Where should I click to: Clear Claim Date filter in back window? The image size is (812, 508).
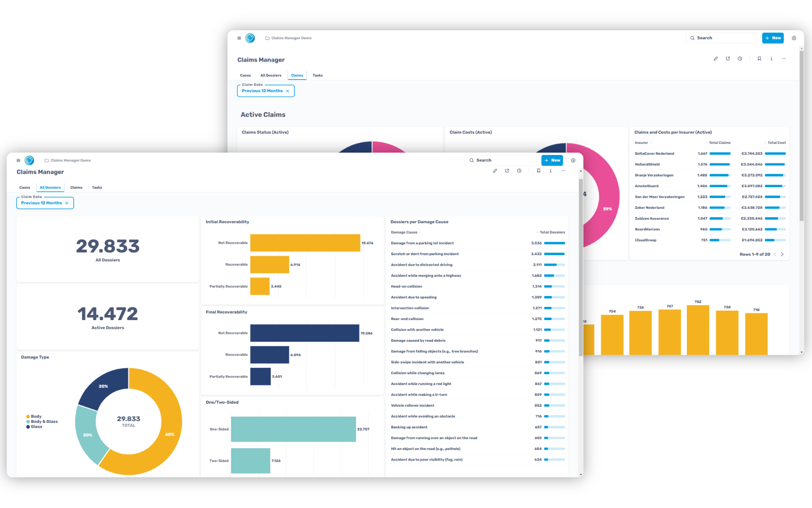[288, 91]
